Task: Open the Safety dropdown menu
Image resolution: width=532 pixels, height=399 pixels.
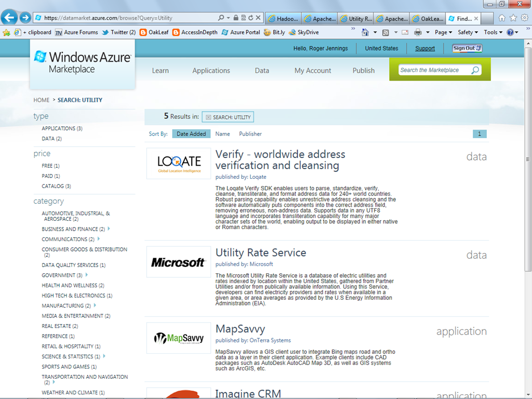Action: (x=468, y=32)
